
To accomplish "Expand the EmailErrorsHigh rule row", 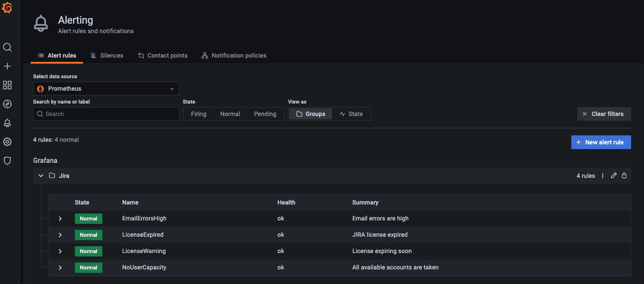I will 60,219.
